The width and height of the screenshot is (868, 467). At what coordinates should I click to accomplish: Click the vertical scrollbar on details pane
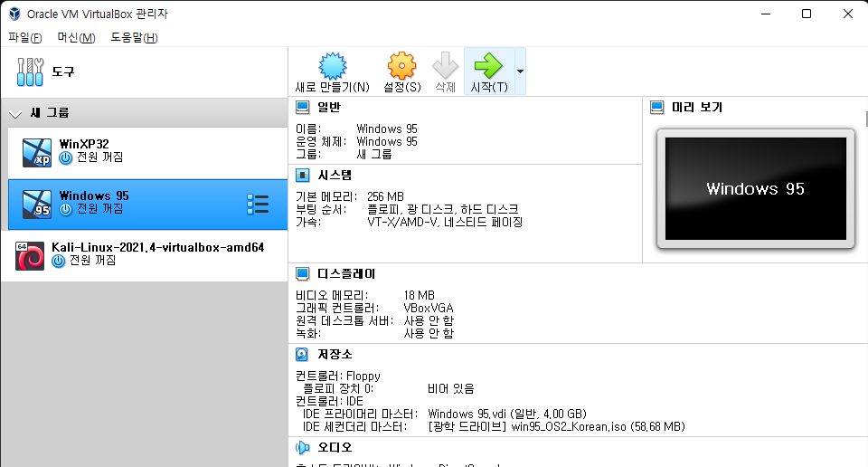pos(866,119)
